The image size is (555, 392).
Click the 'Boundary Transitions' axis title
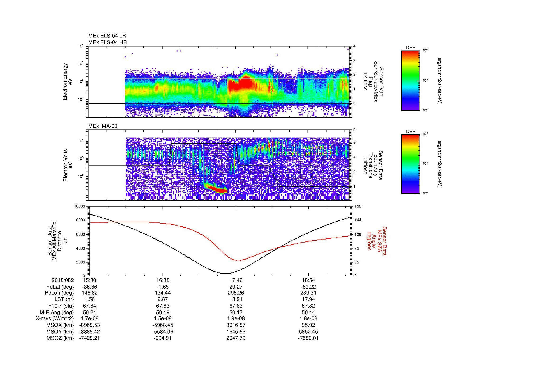point(373,165)
